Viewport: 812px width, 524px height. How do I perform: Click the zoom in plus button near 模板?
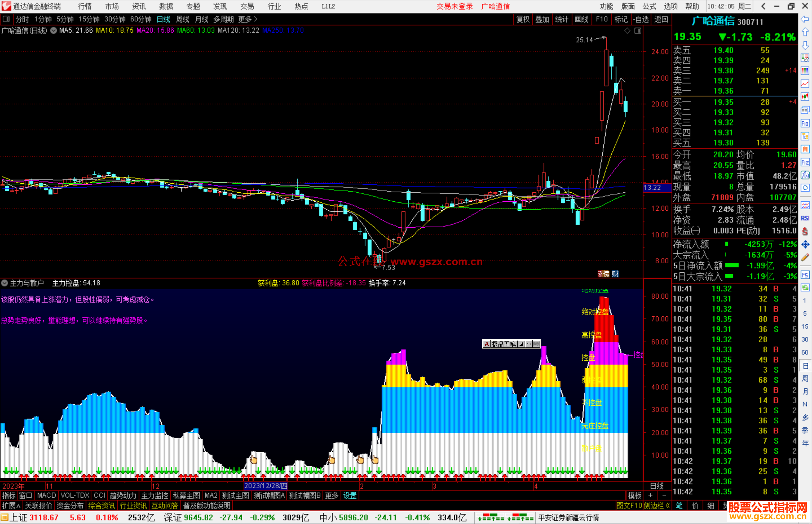coord(650,495)
